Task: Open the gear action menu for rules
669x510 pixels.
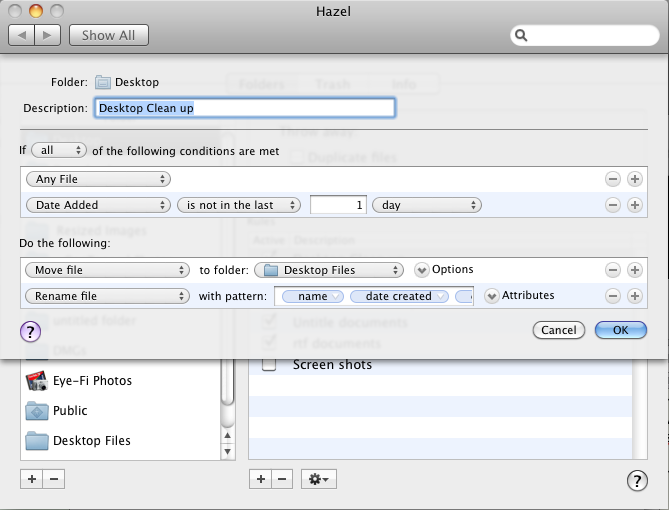Action: point(320,480)
